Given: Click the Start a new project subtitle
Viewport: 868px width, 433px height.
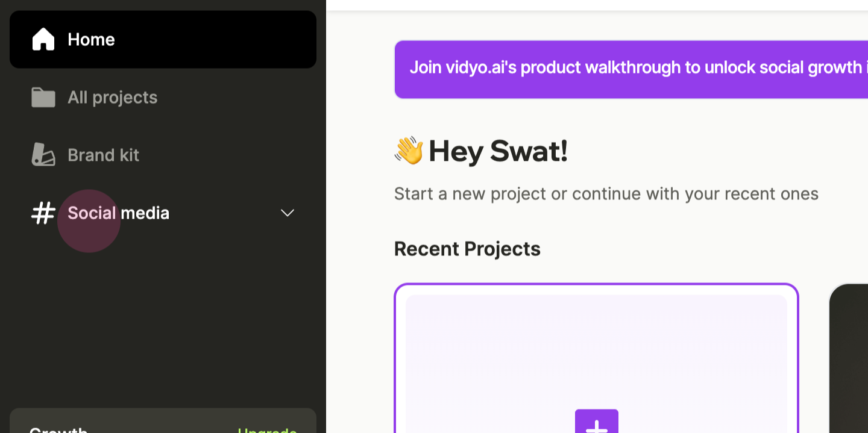Looking at the screenshot, I should click(x=606, y=194).
